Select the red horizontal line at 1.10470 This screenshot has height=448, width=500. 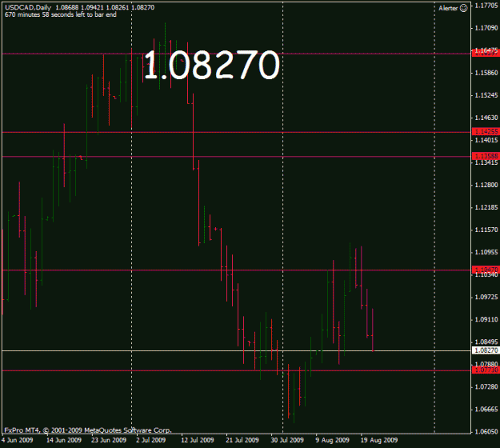click(x=236, y=270)
